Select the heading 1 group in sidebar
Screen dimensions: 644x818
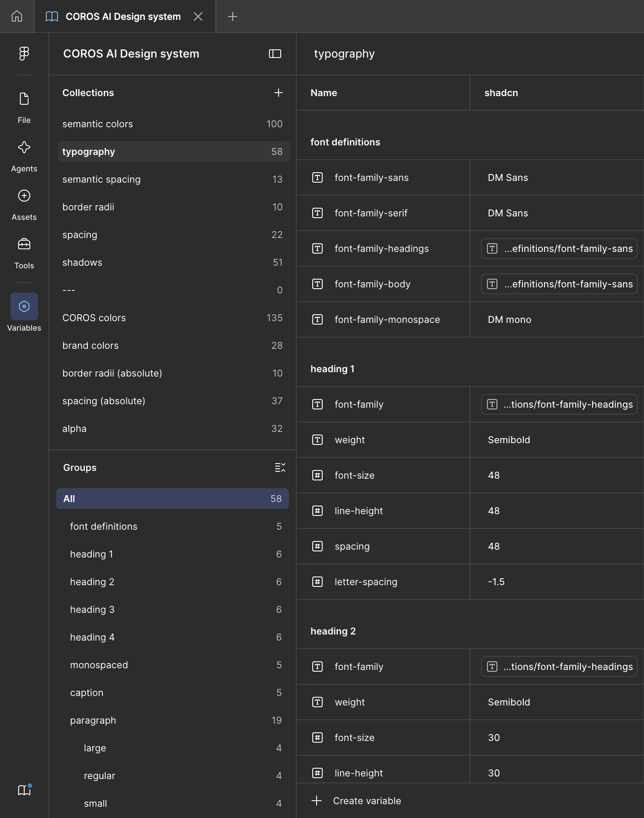point(173,554)
